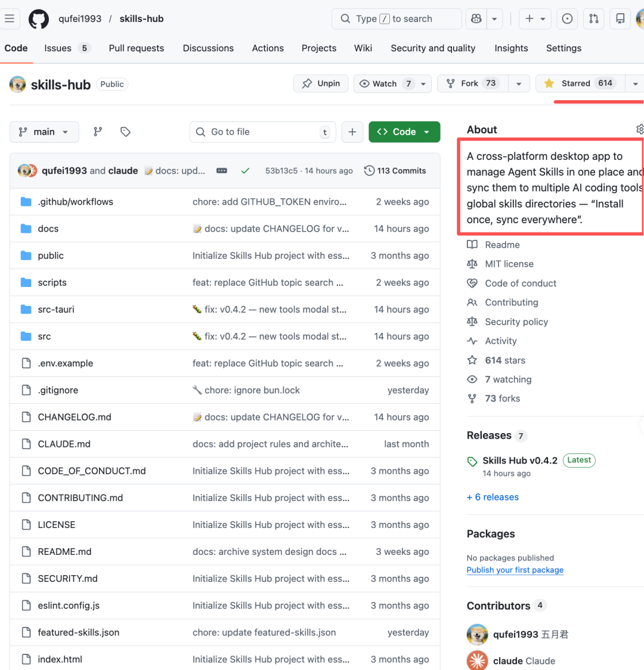The image size is (644, 670).
Task: Switch to the Pull requests tab
Action: pos(136,48)
